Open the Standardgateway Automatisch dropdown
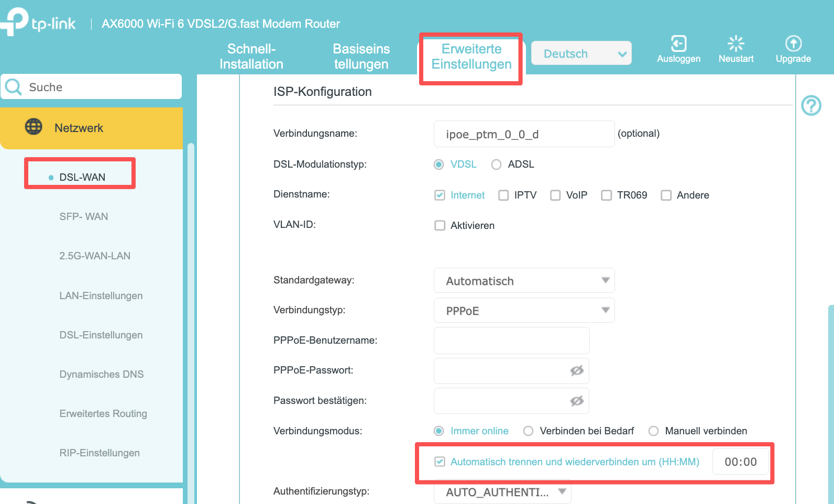 [x=524, y=281]
